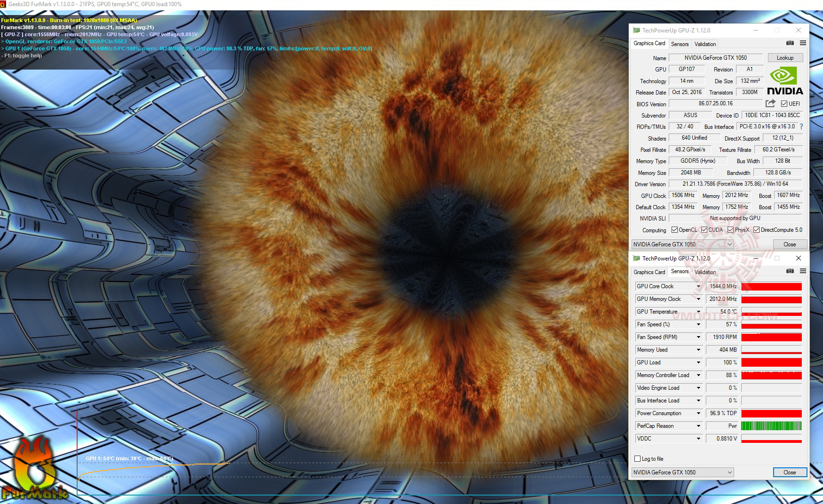Open the GPU selector dropdown in the Graphics Card window
This screenshot has width=823, height=504.
(682, 244)
